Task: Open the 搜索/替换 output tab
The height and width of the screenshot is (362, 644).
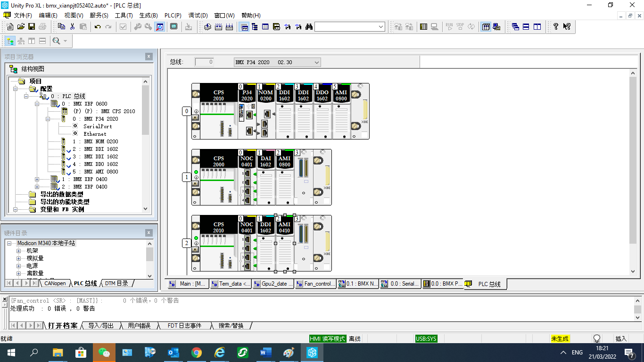Action: coord(231,326)
